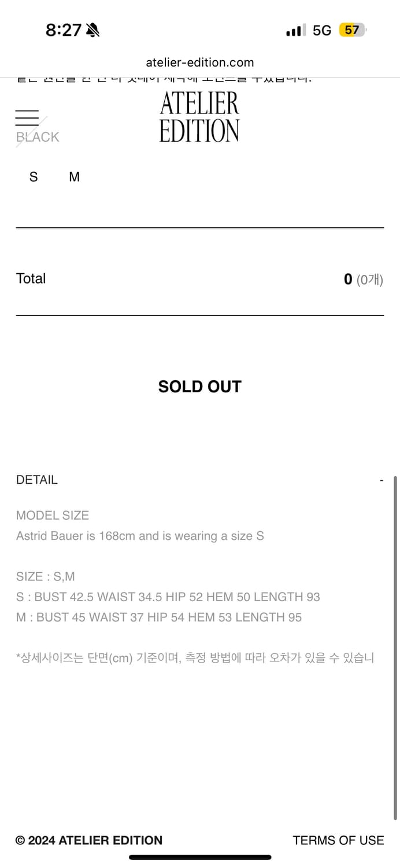400x868 pixels.
Task: Click the © 2024 ATELIER EDITION footer text
Action: 89,840
